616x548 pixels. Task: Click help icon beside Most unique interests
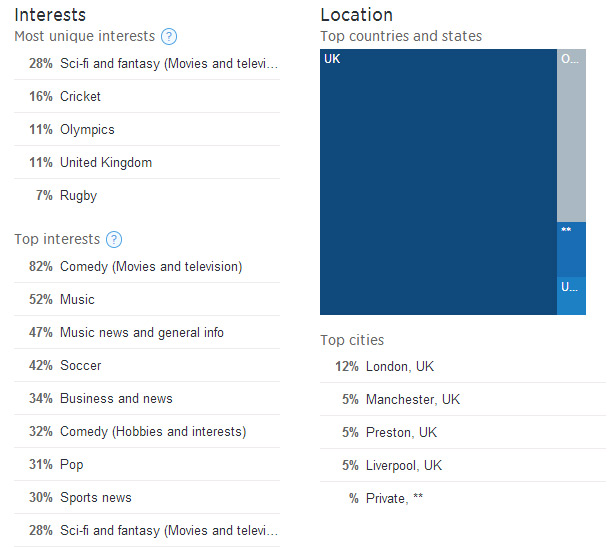click(169, 37)
